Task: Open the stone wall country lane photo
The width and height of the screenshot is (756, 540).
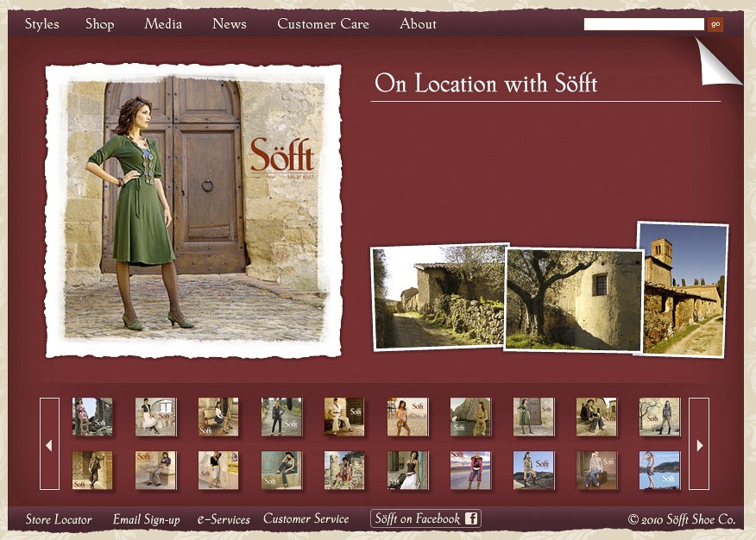Action: click(x=438, y=296)
